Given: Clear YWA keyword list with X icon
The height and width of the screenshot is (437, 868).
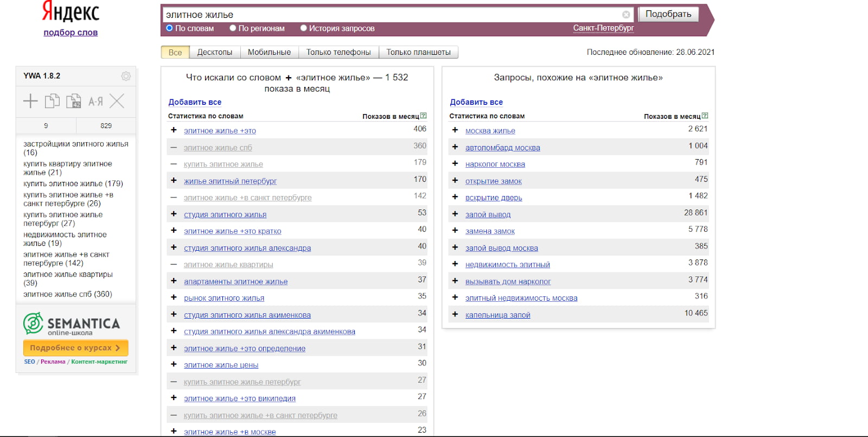Looking at the screenshot, I should [x=117, y=101].
